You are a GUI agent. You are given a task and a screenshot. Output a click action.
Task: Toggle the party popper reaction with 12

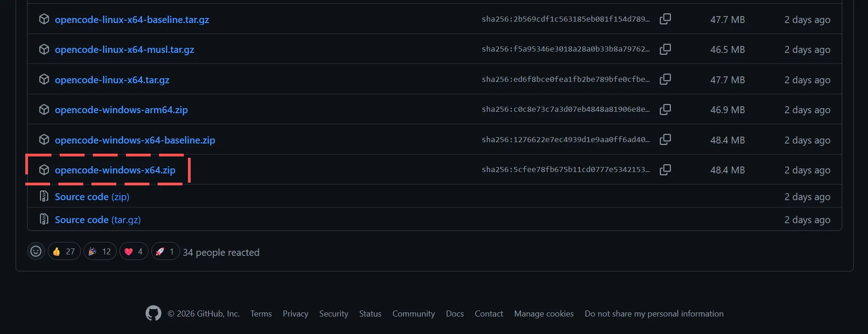click(x=100, y=251)
